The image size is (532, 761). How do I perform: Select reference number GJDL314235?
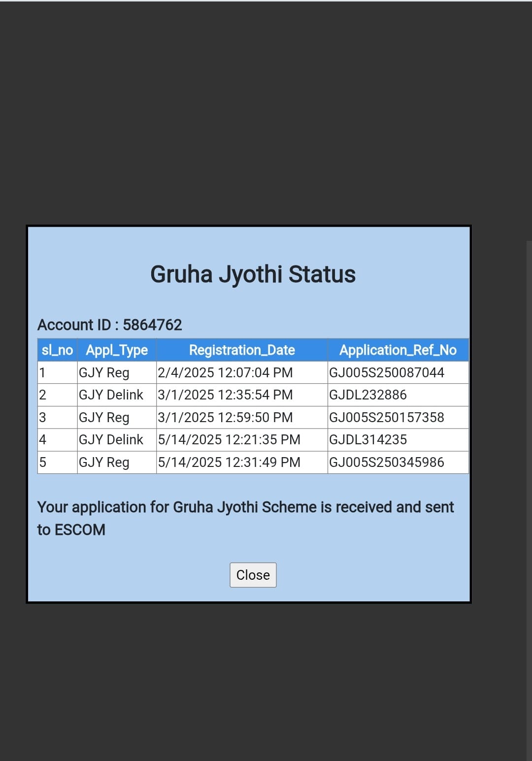point(368,439)
